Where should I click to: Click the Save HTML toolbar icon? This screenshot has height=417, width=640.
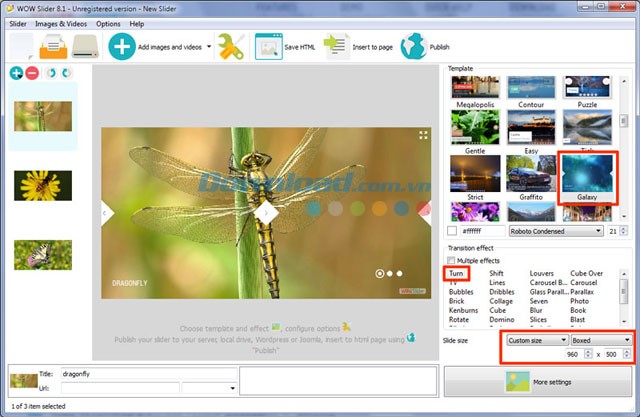(269, 46)
